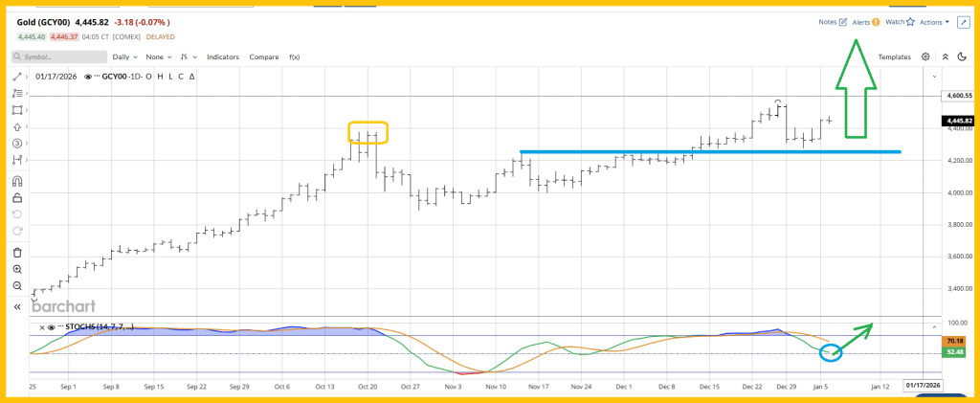Select the rectangle shape tool
Image resolution: width=980 pixels, height=403 pixels.
click(17, 110)
